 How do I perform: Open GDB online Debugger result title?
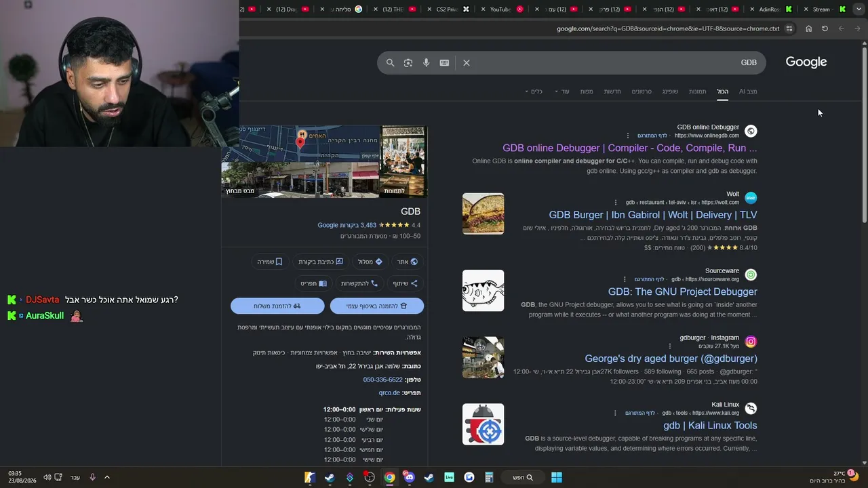(630, 148)
